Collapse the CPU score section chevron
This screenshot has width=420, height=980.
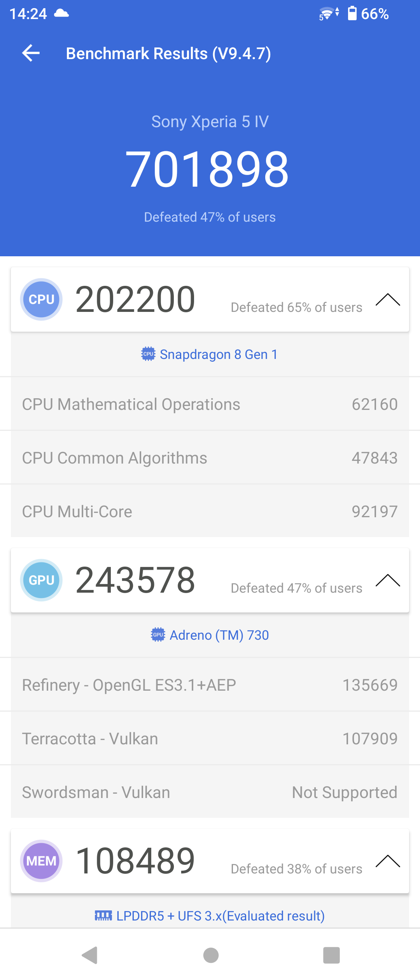pos(388,300)
